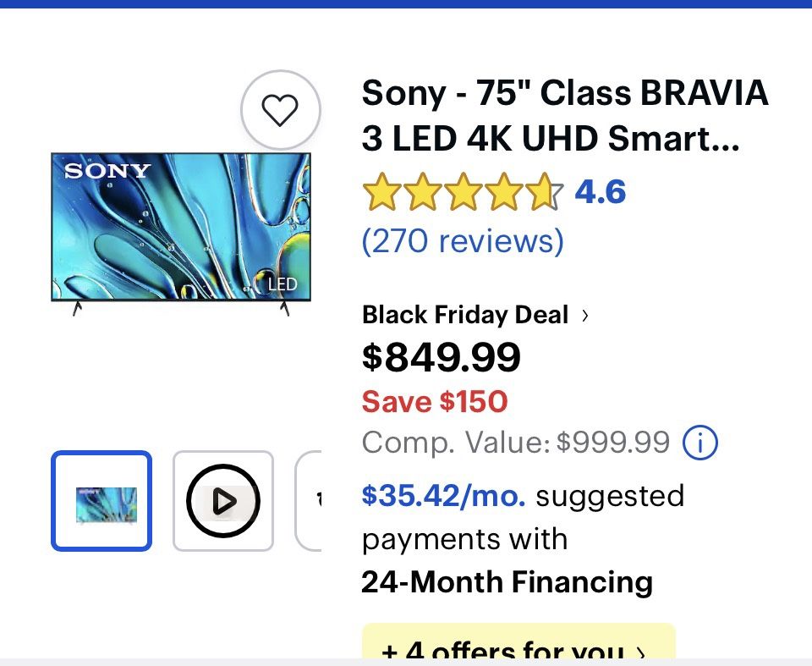Open the Comp. Value info icon

(x=700, y=443)
